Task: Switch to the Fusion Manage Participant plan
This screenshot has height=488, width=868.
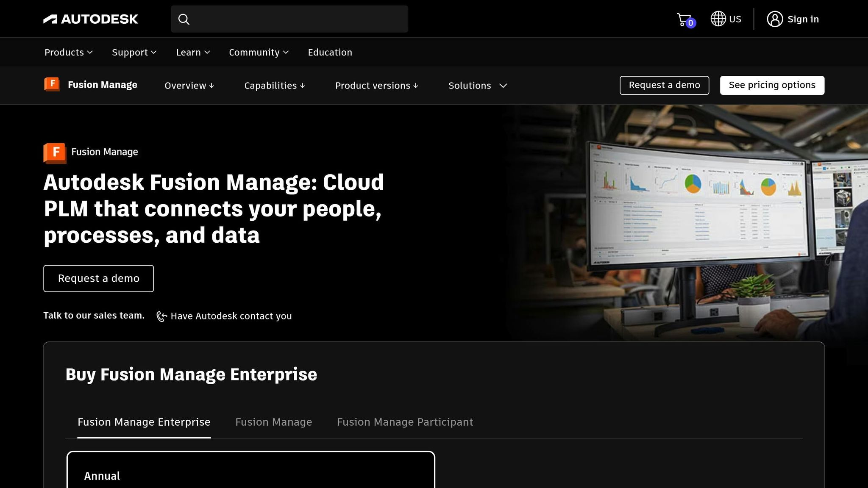Action: coord(404,421)
